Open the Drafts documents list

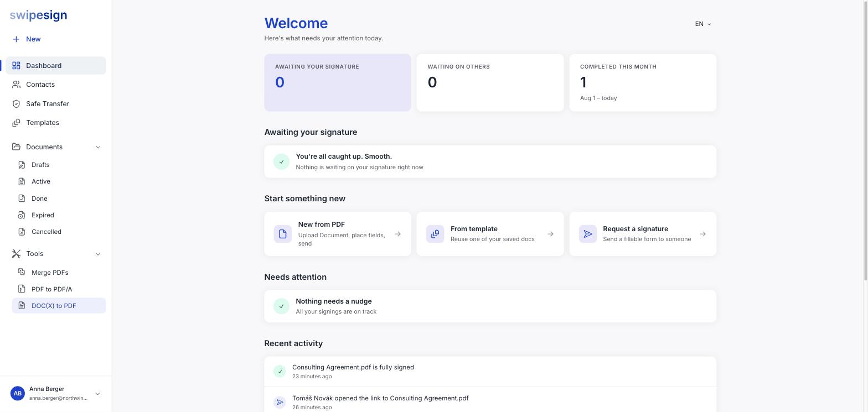(x=59, y=165)
